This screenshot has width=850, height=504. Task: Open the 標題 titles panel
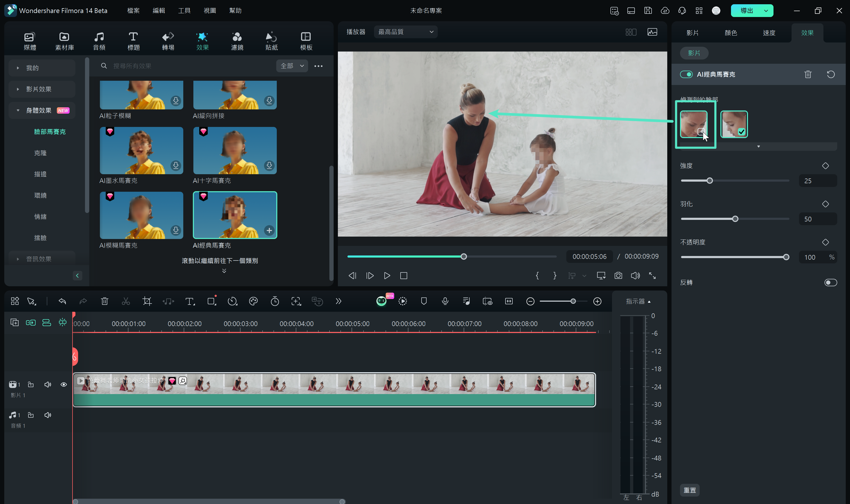tap(133, 41)
